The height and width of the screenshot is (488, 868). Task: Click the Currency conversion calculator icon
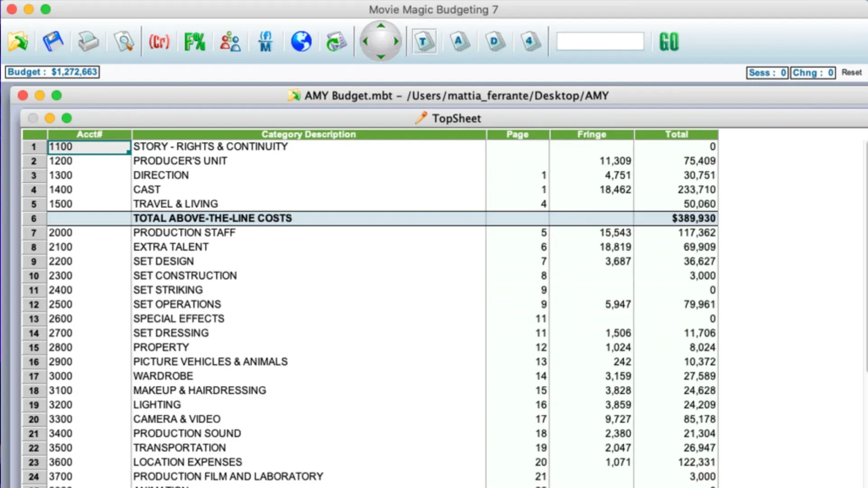336,42
